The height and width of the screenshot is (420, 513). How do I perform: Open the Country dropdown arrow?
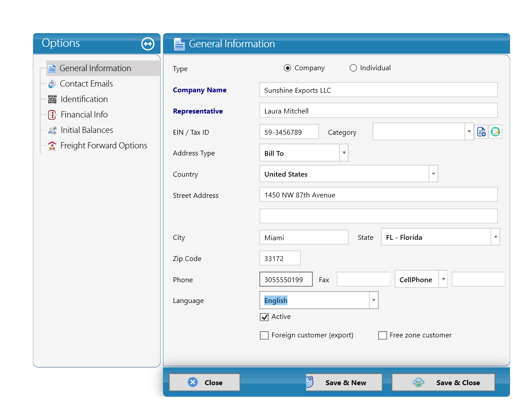(x=433, y=174)
